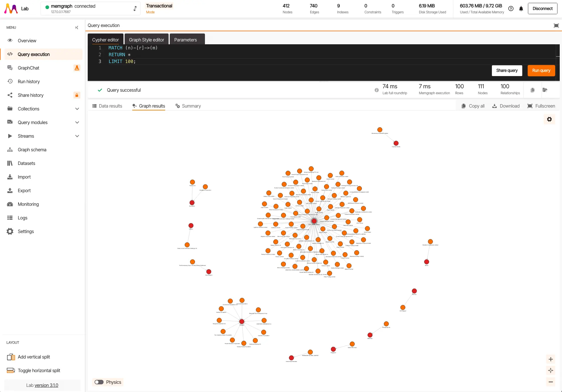562x392 pixels.
Task: Open the help question mark
Action: pyautogui.click(x=511, y=9)
